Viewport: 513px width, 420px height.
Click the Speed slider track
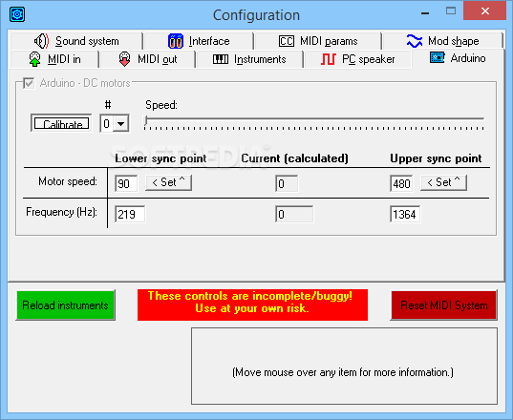point(314,119)
